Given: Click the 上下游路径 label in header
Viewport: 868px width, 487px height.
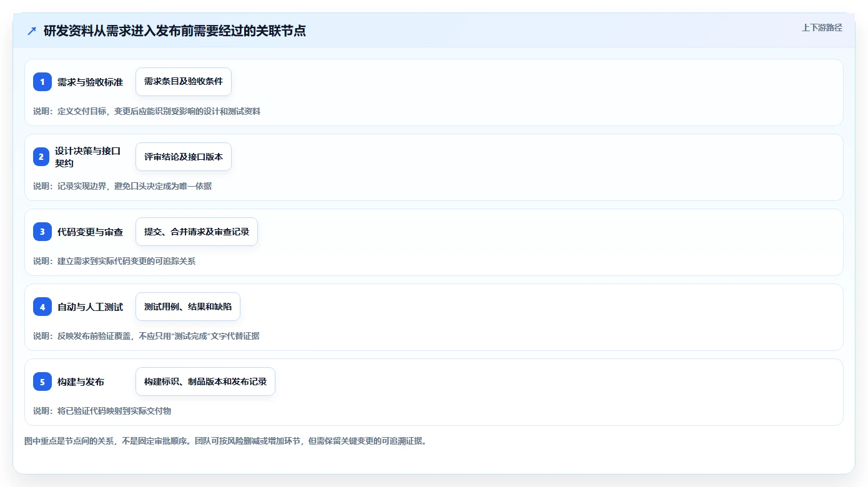Looking at the screenshot, I should pos(822,27).
